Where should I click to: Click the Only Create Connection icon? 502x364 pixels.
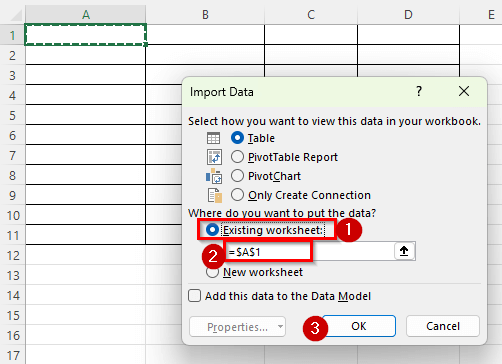tap(215, 195)
